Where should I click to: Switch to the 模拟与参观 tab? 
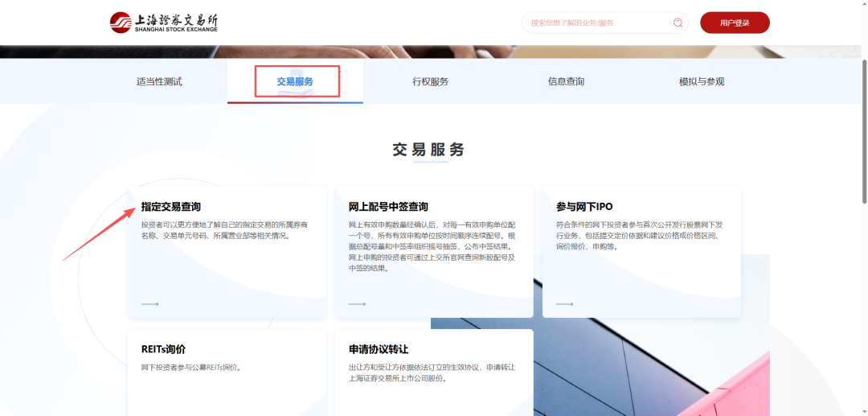[702, 81]
